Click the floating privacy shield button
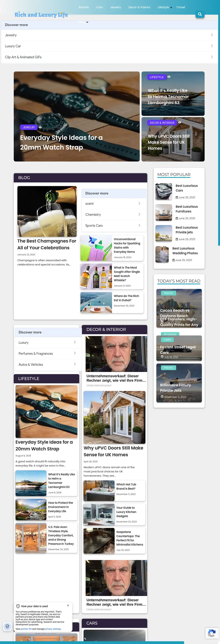 point(7,626)
